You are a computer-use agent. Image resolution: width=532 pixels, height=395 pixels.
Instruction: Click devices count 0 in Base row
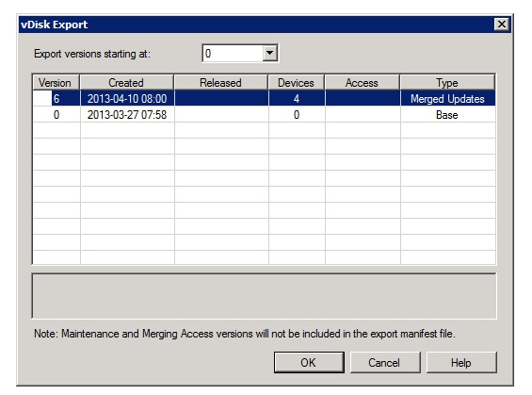pyautogui.click(x=297, y=115)
